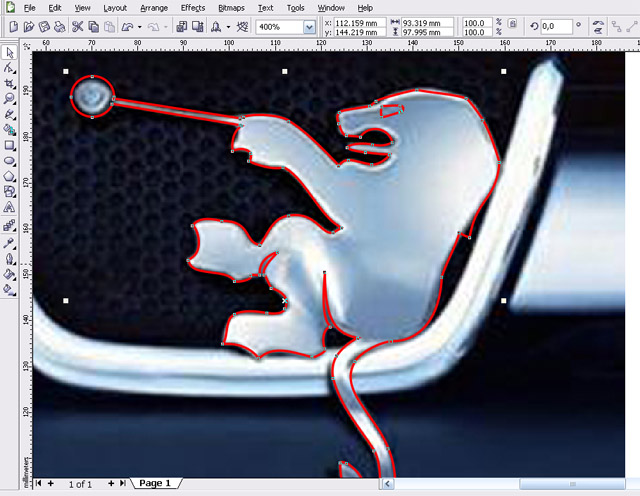
Task: Select the Rectangle tool
Action: pos(9,145)
